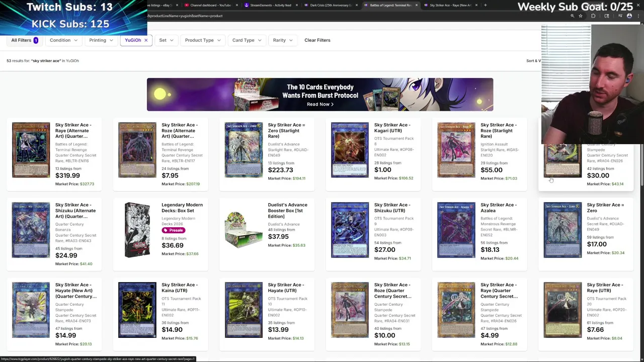This screenshot has width=644, height=362.
Task: Open Duelist's Advance Booster Box image
Action: 244,230
